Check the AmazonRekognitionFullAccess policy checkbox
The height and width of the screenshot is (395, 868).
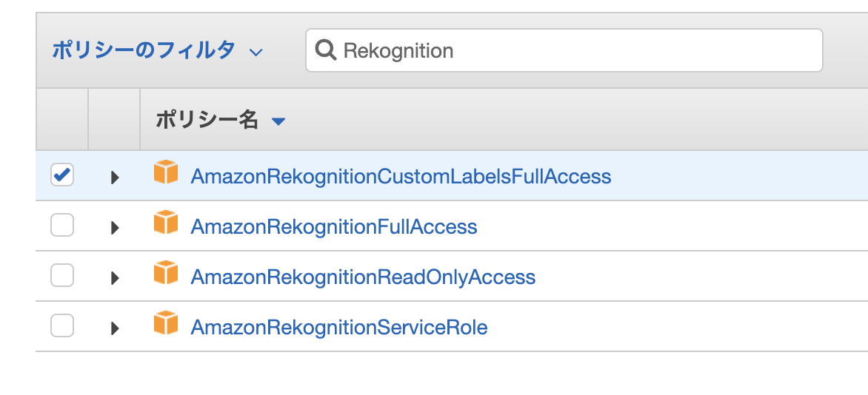(62, 226)
